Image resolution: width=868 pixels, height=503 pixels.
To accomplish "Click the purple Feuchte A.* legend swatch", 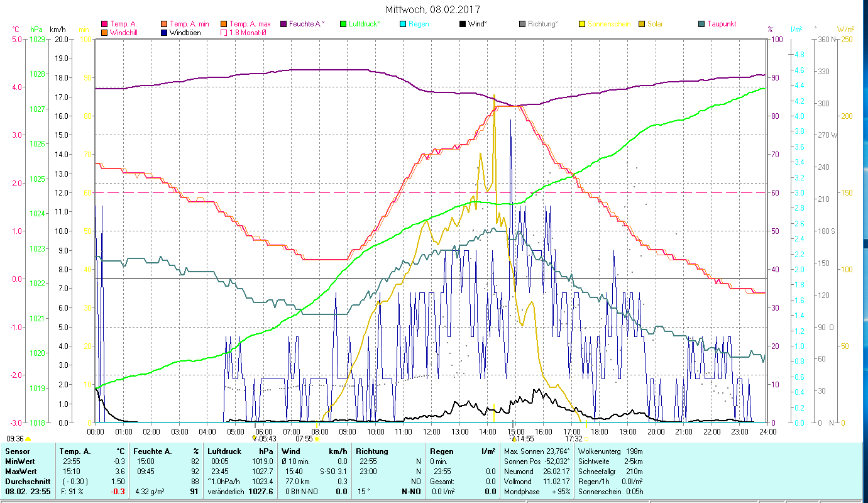I will tap(283, 24).
